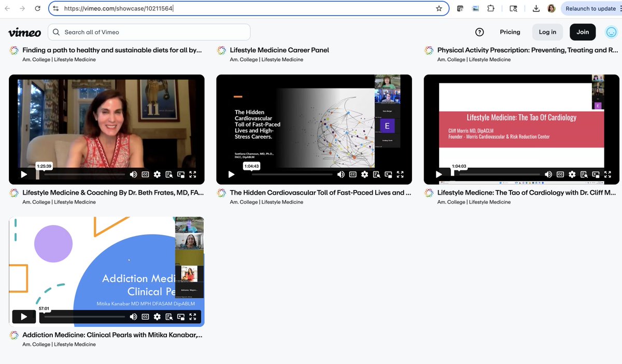Screen dimensions: 622x364
Task: Click Relaunch to update button
Action: [590, 9]
